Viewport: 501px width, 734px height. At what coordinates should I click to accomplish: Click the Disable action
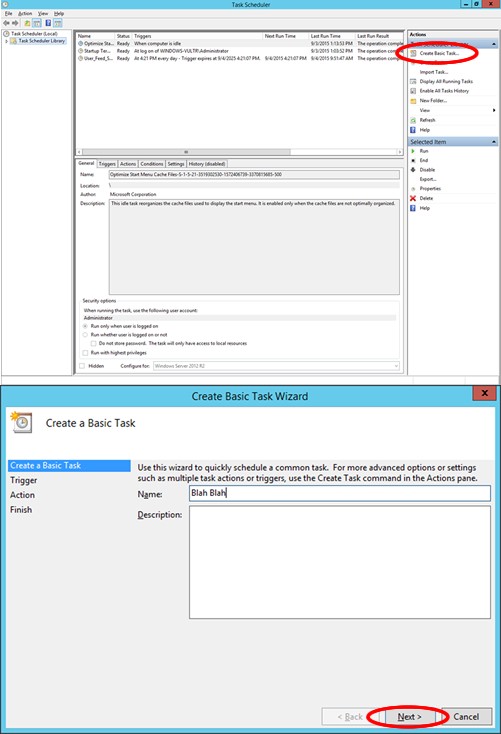[427, 170]
